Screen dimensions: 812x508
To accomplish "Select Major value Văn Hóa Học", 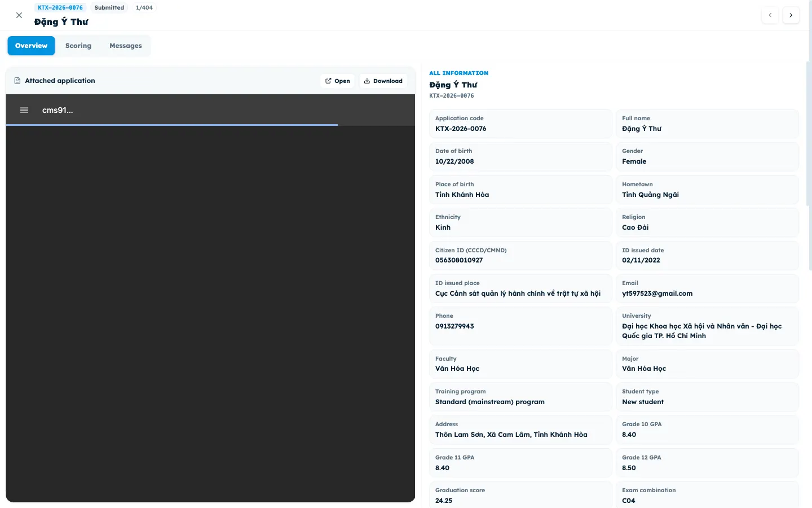I will click(x=644, y=369).
